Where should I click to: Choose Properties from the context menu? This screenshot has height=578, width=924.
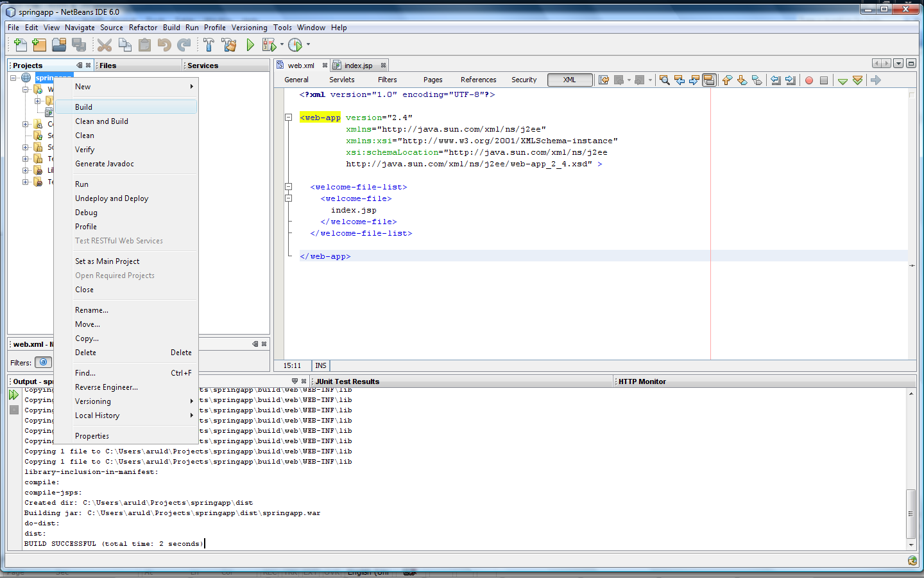pyautogui.click(x=92, y=436)
